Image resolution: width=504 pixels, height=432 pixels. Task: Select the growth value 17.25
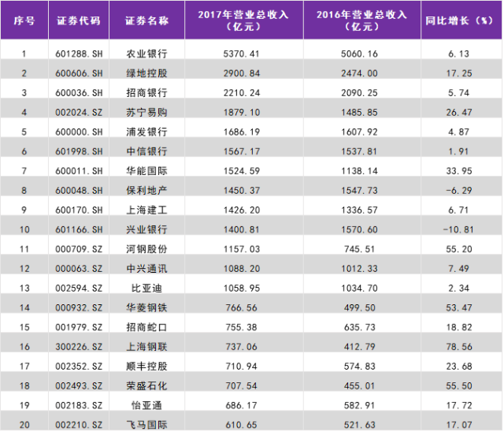[x=459, y=73]
